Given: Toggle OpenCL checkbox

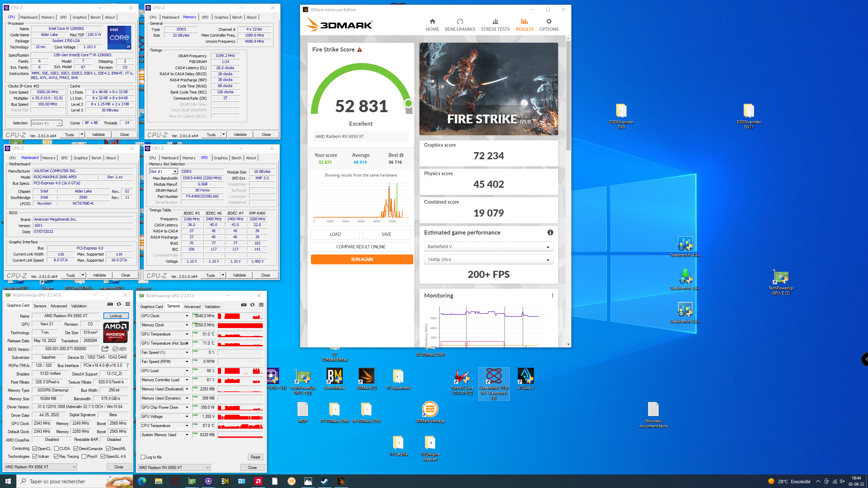Looking at the screenshot, I should pos(35,448).
